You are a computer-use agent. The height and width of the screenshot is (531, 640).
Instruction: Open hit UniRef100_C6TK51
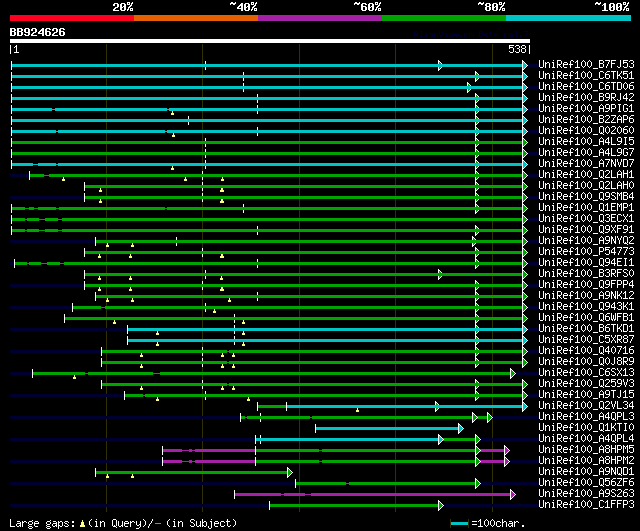click(x=586, y=76)
